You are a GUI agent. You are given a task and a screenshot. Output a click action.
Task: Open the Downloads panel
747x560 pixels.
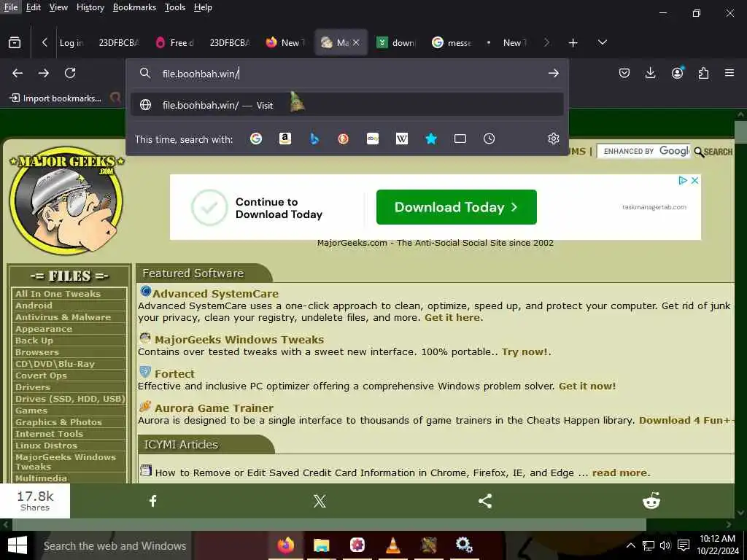(650, 73)
